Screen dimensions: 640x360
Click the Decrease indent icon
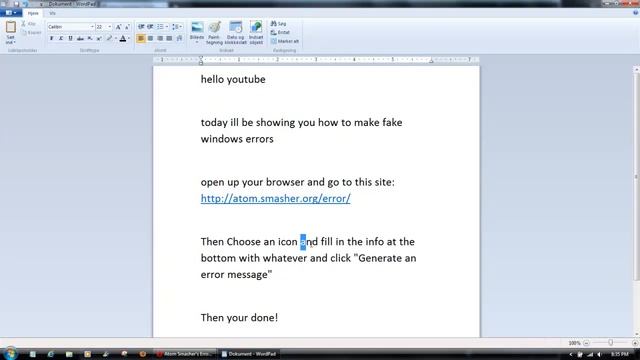(x=141, y=27)
